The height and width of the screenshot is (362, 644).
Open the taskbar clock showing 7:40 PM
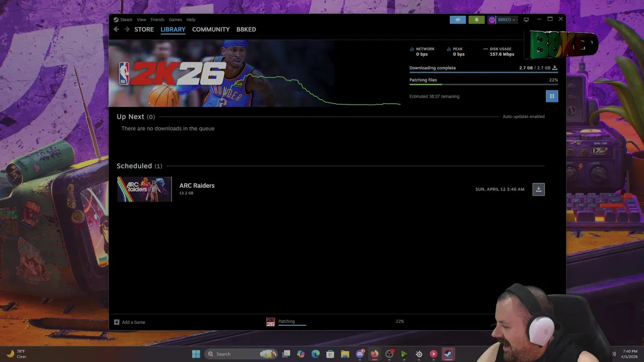[630, 354]
